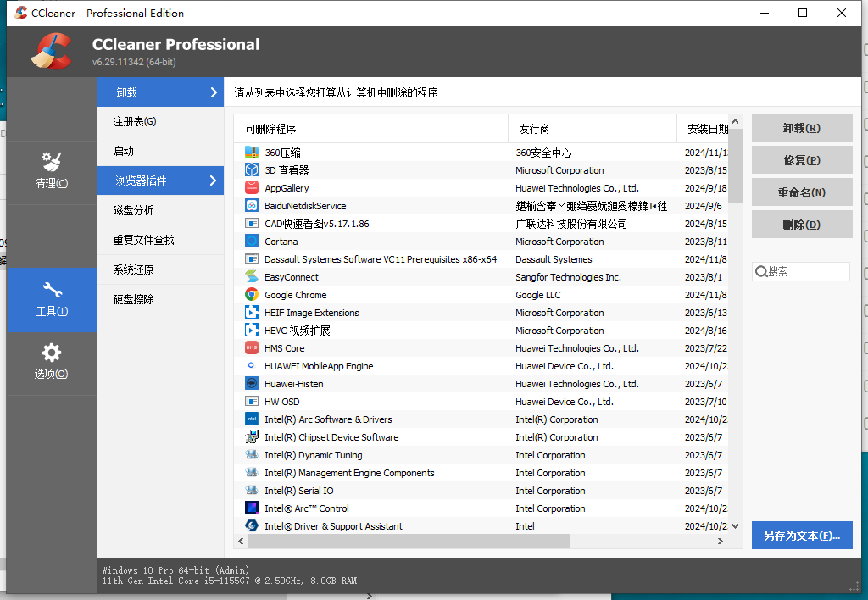Focus the 搜索 search field

tap(800, 272)
